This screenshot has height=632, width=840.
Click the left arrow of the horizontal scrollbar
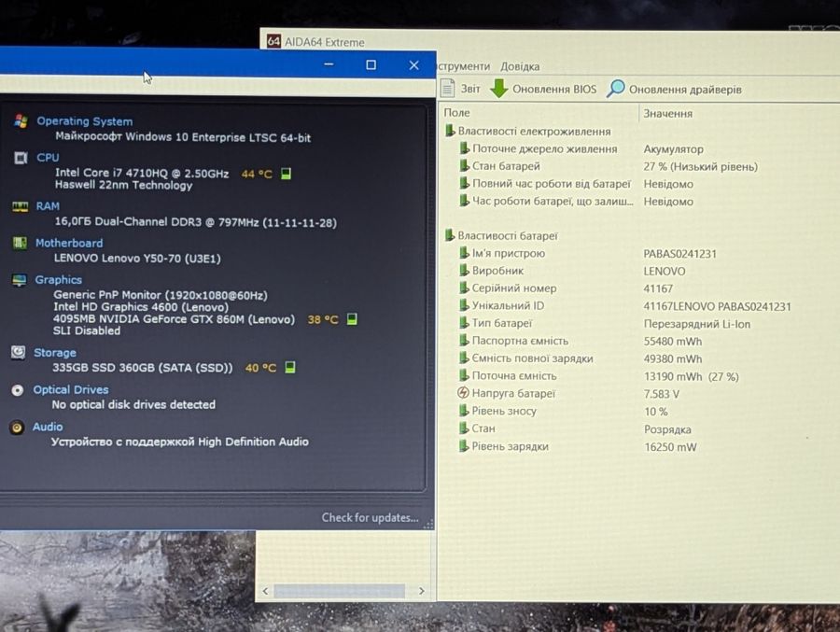click(x=266, y=591)
